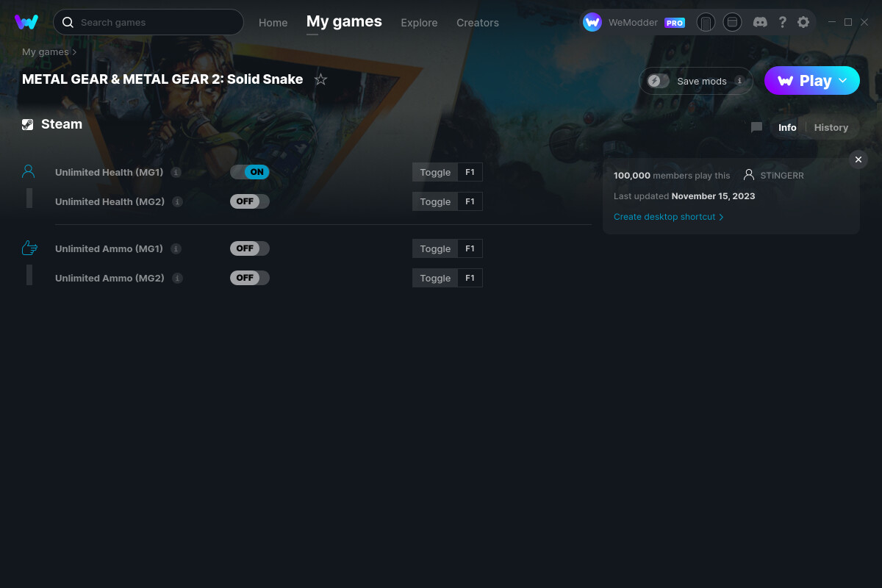Click the STiNGERR author user icon

coord(749,175)
